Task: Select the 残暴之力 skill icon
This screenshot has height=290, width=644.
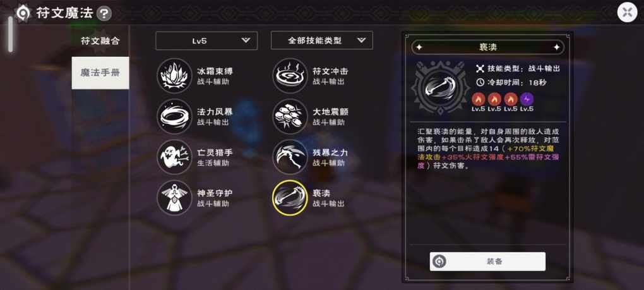Action: click(x=290, y=157)
